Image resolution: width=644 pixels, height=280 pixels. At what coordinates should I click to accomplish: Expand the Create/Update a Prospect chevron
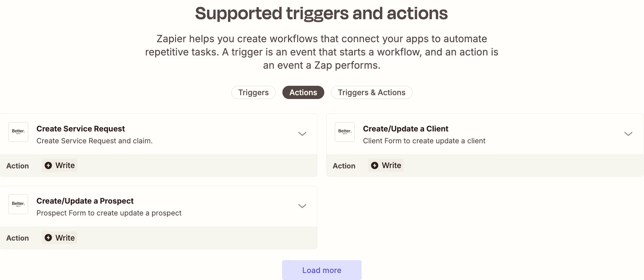pyautogui.click(x=302, y=206)
